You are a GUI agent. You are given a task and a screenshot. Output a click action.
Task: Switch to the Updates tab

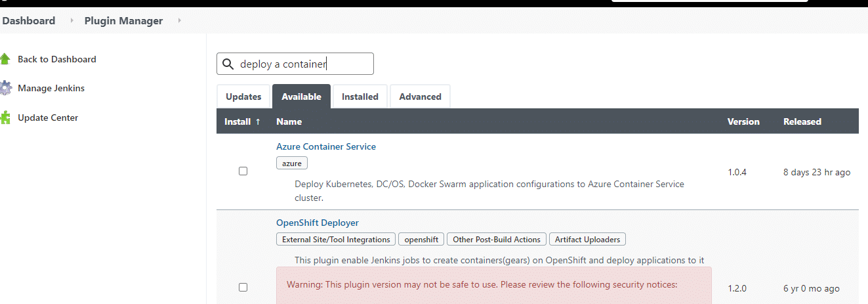pos(243,97)
